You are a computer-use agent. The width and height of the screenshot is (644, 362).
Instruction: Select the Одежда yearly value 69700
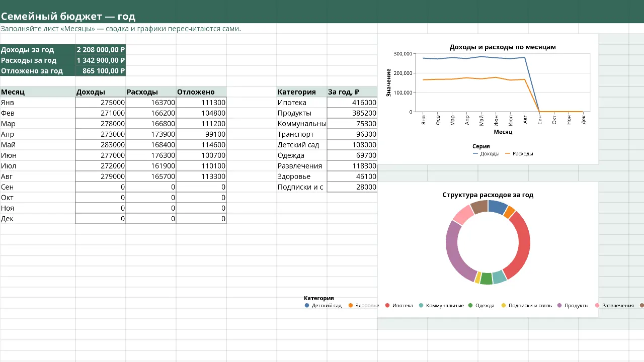click(352, 155)
